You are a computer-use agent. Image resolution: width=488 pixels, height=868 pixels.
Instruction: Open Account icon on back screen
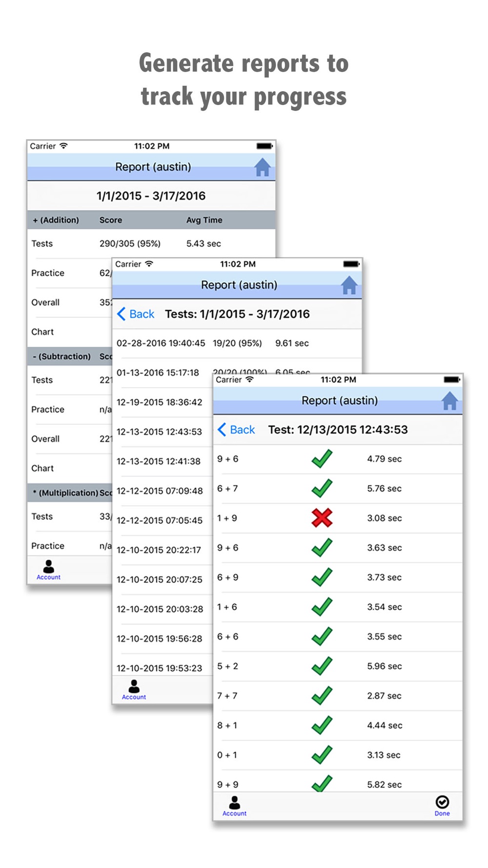tap(48, 570)
